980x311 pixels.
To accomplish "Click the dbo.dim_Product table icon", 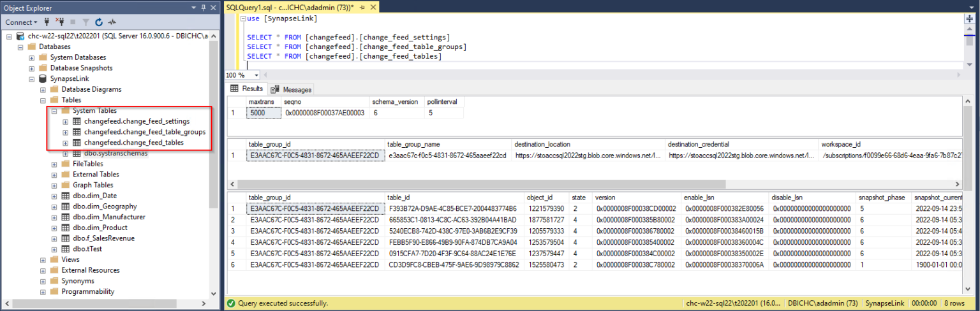I will [66, 228].
